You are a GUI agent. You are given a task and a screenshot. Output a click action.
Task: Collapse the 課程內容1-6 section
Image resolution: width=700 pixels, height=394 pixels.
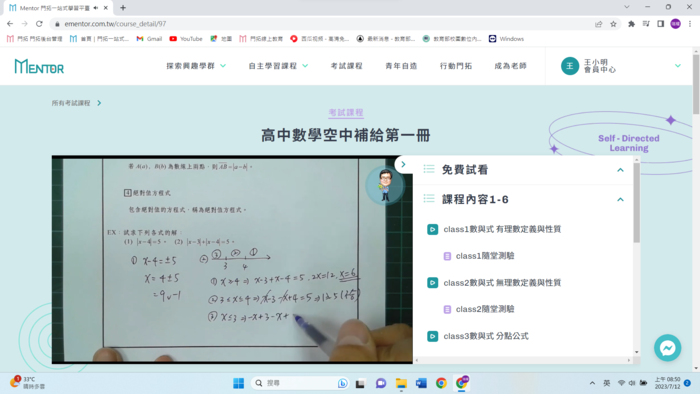coord(620,199)
